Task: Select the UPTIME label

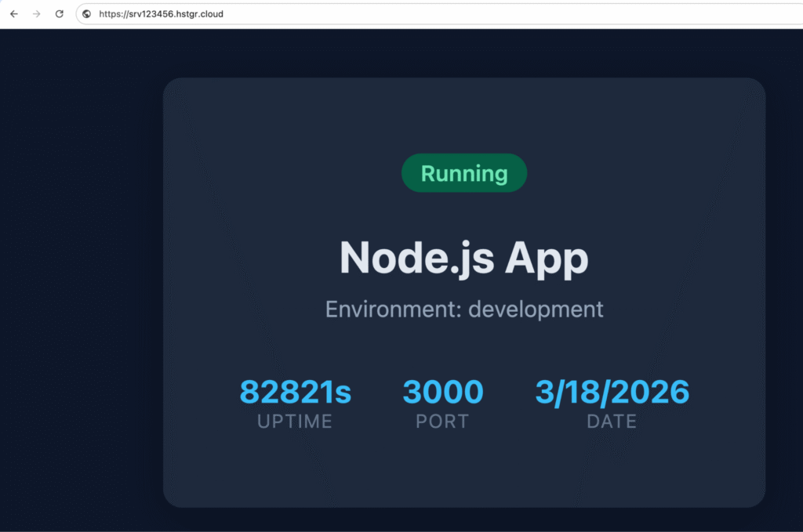Action: pyautogui.click(x=294, y=421)
